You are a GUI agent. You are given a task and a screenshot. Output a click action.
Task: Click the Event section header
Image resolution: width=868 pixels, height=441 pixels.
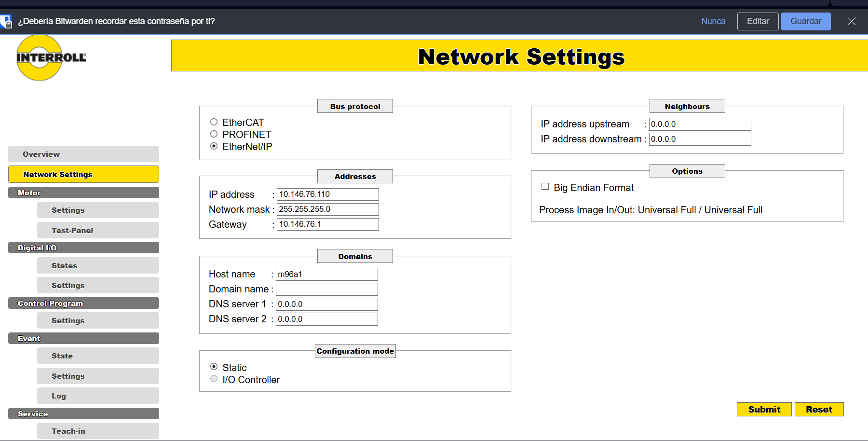(83, 338)
